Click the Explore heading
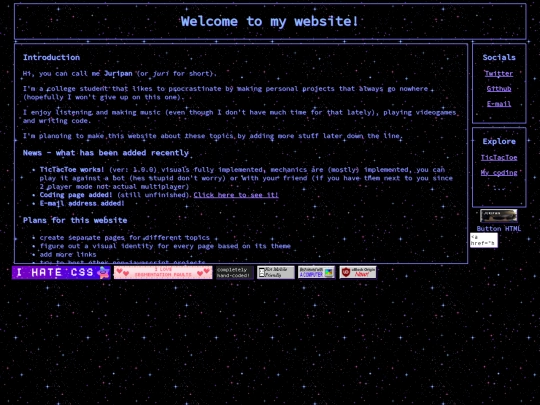 [499, 142]
